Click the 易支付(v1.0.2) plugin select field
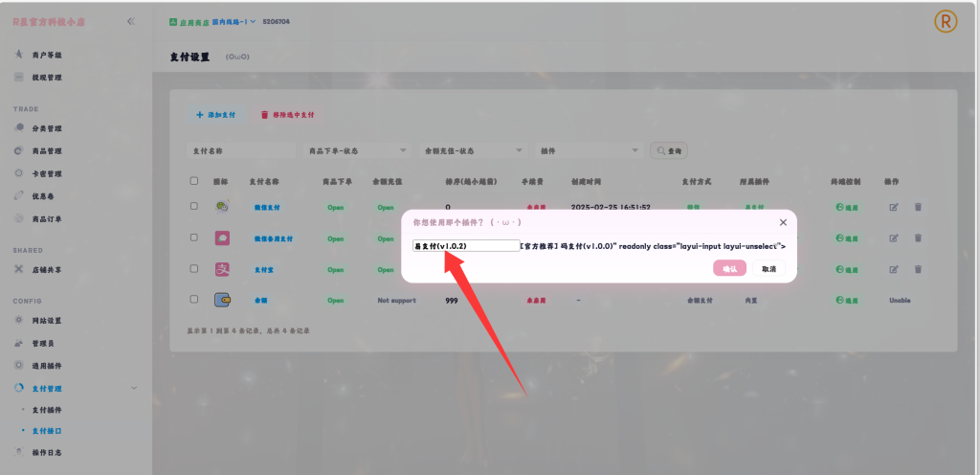Viewport: 980px width, 475px height. (x=466, y=246)
